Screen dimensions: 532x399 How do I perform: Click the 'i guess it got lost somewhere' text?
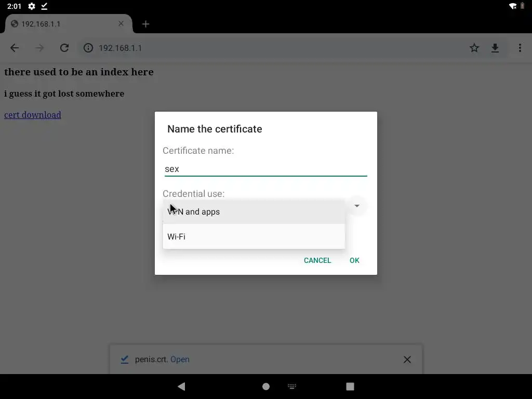[x=64, y=94]
